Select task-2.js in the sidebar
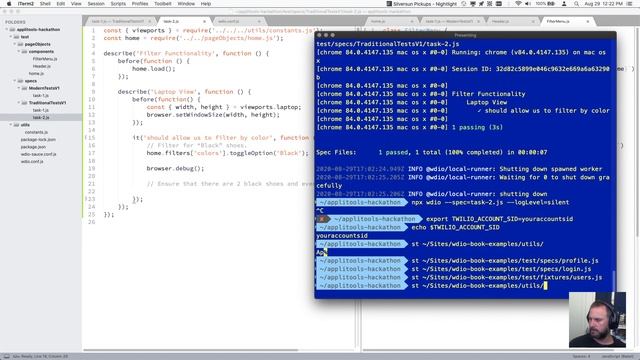The width and height of the screenshot is (640, 360). (x=41, y=118)
